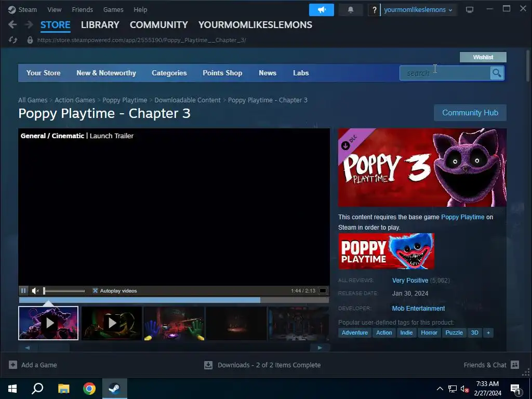Expand the yourmomlikeslemons account dropdown
Screen dimensions: 532x399
418,10
